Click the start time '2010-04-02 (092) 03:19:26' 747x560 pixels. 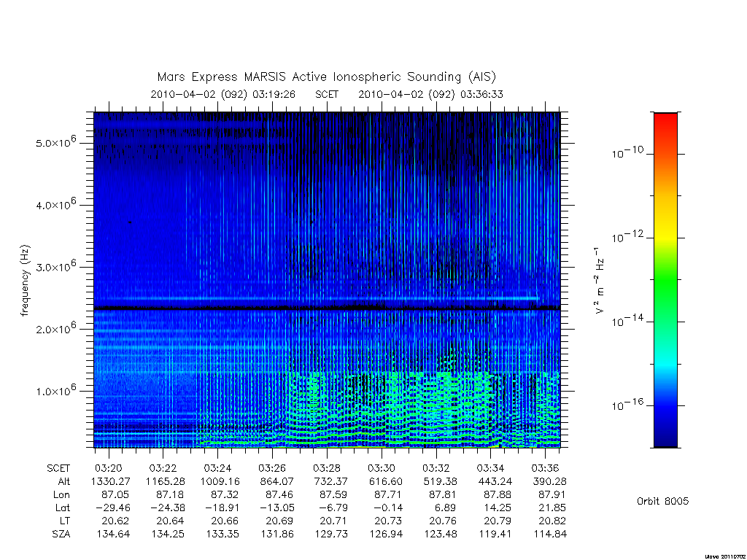point(223,94)
